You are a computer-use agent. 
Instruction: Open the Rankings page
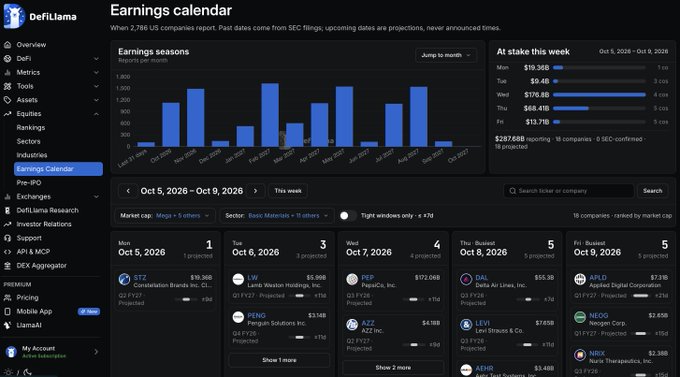31,128
